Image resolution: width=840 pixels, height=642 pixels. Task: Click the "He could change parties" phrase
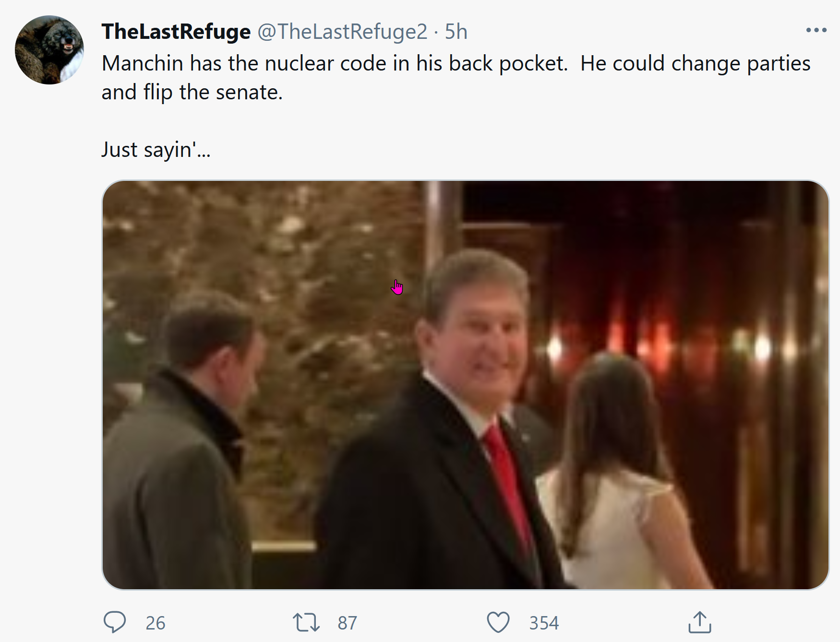(696, 63)
